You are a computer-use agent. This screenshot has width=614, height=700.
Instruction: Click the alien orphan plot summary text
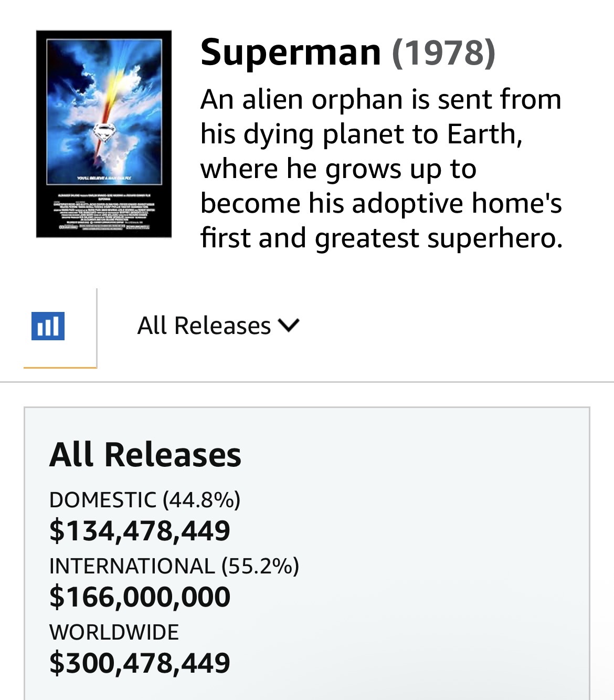point(381,168)
